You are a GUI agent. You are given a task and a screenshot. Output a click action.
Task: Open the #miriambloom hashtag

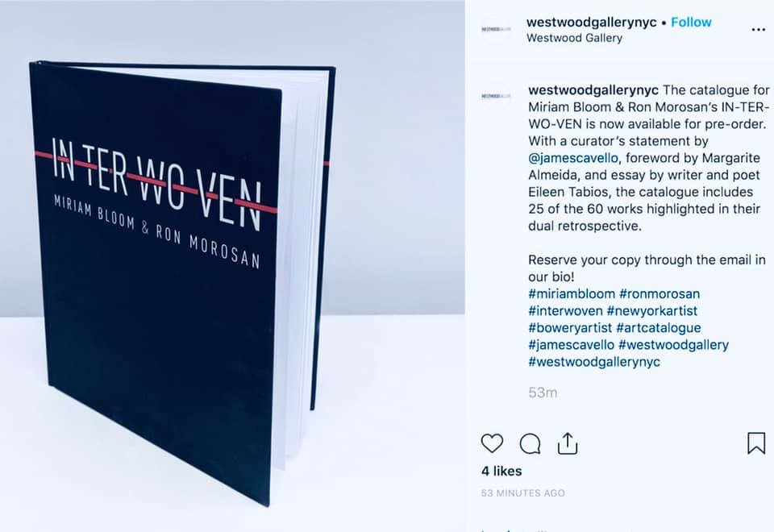[572, 293]
